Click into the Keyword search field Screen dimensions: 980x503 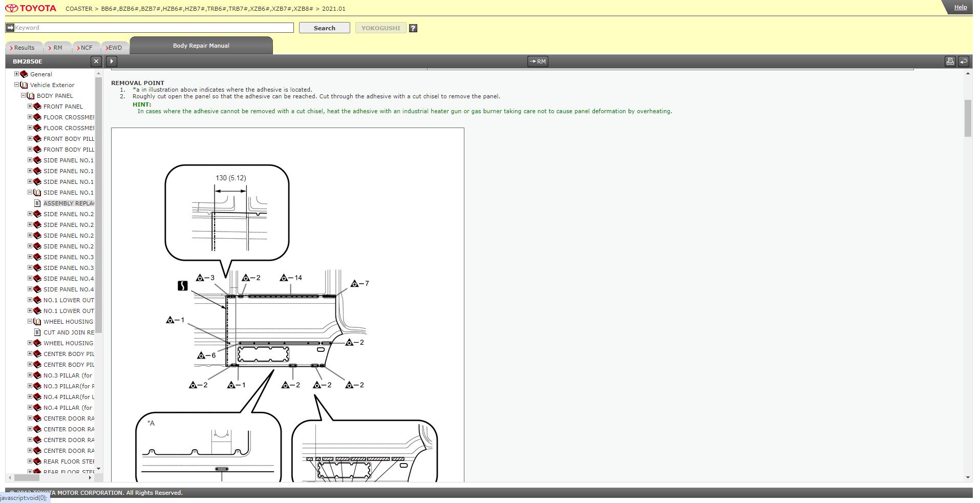(x=154, y=28)
